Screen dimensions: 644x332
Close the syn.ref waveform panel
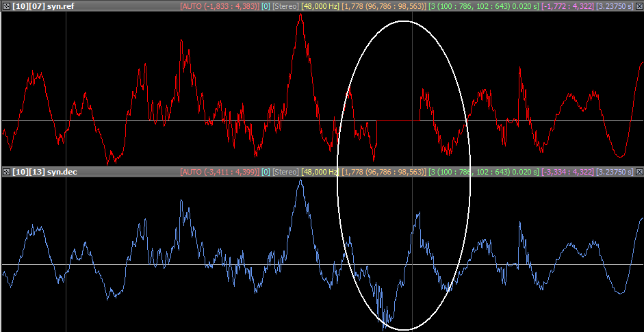[x=639, y=5]
